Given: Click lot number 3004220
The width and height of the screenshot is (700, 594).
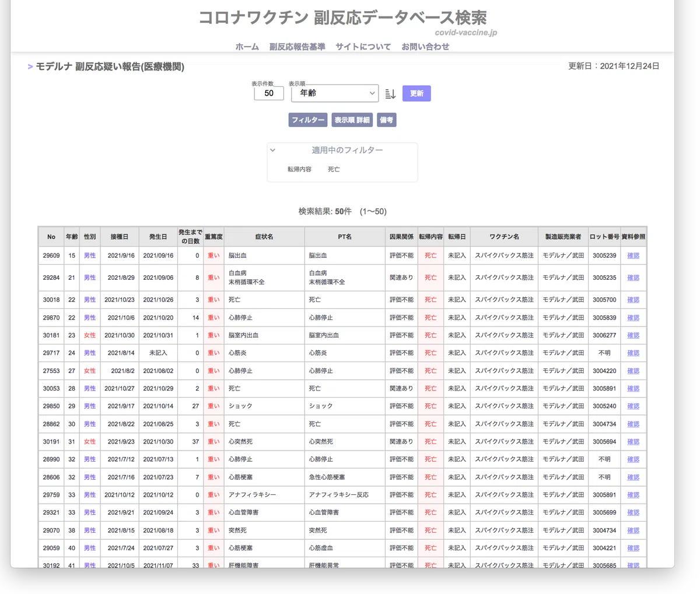Looking at the screenshot, I should point(604,371).
